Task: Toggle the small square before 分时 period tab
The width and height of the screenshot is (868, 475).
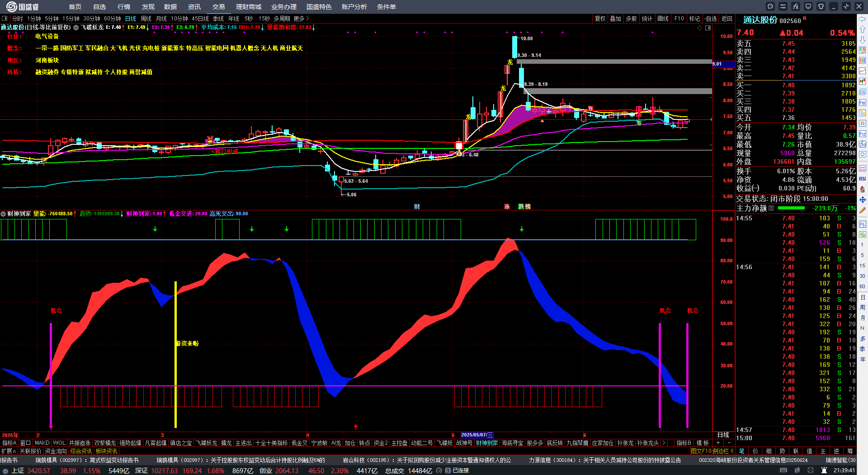Action: [x=5, y=19]
